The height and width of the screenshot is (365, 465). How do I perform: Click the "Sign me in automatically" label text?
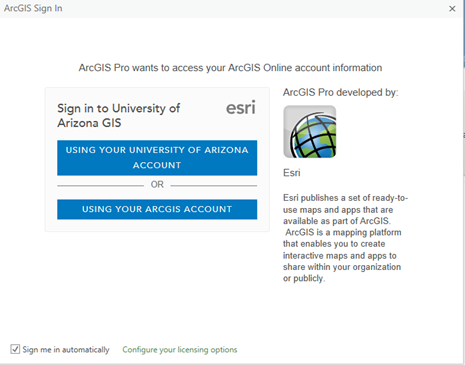(x=66, y=350)
